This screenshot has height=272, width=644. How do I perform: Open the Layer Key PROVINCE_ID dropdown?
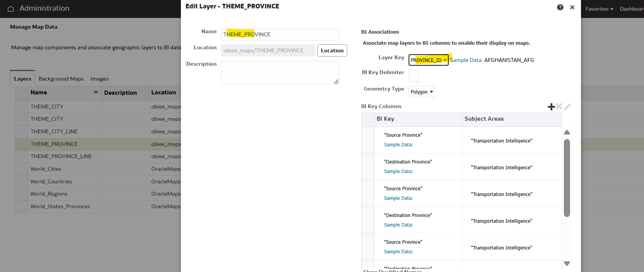(428, 60)
